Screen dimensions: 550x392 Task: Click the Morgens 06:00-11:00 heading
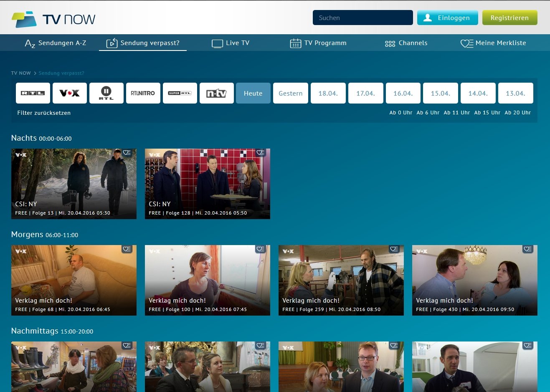(45, 235)
